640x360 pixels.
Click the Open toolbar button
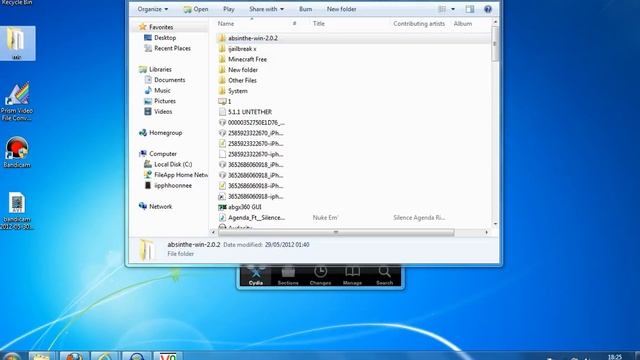pos(196,9)
